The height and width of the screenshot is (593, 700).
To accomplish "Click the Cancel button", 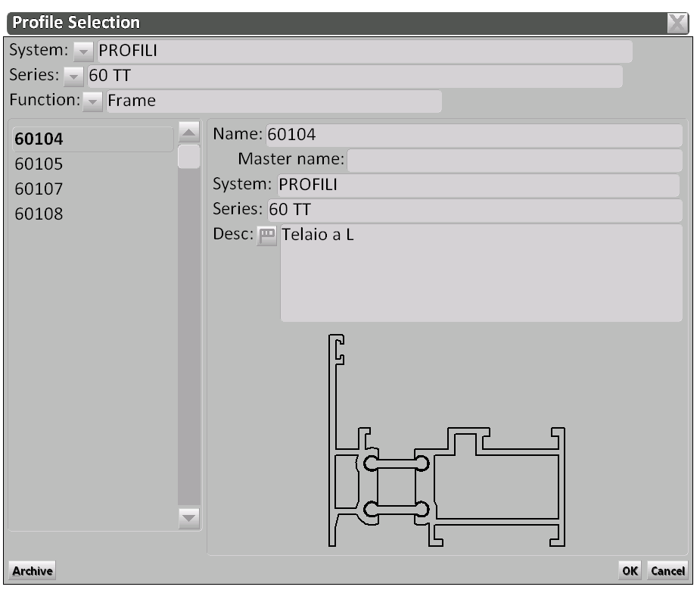I will [667, 570].
